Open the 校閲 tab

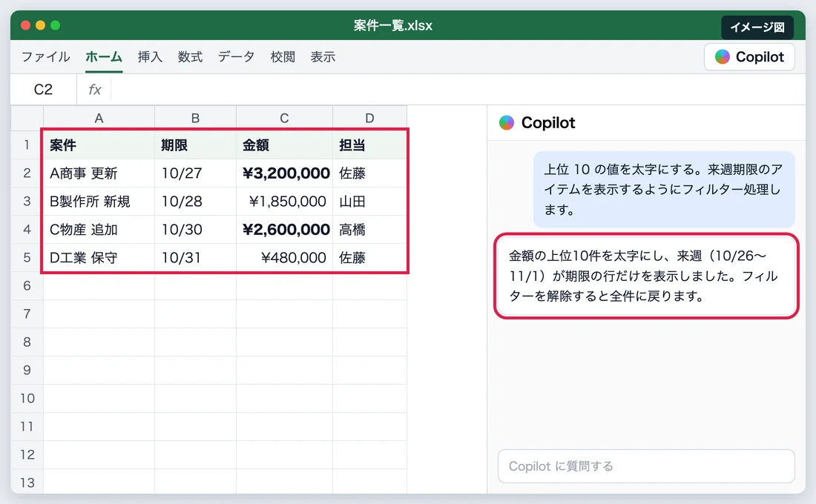pyautogui.click(x=283, y=56)
